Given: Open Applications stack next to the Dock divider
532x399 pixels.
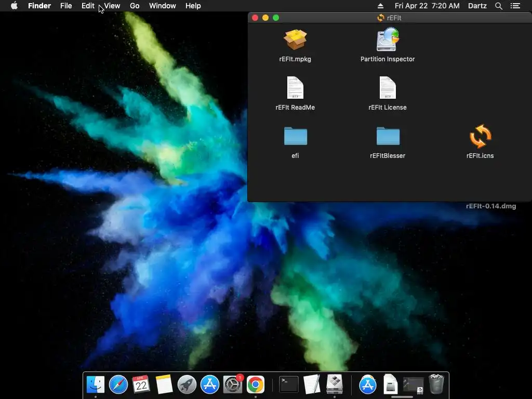Looking at the screenshot, I should (368, 384).
